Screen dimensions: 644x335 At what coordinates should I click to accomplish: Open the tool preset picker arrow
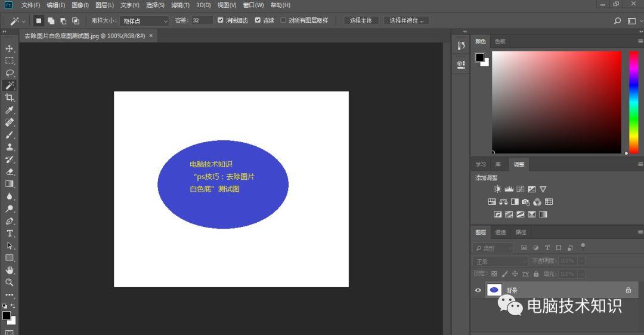(x=23, y=21)
